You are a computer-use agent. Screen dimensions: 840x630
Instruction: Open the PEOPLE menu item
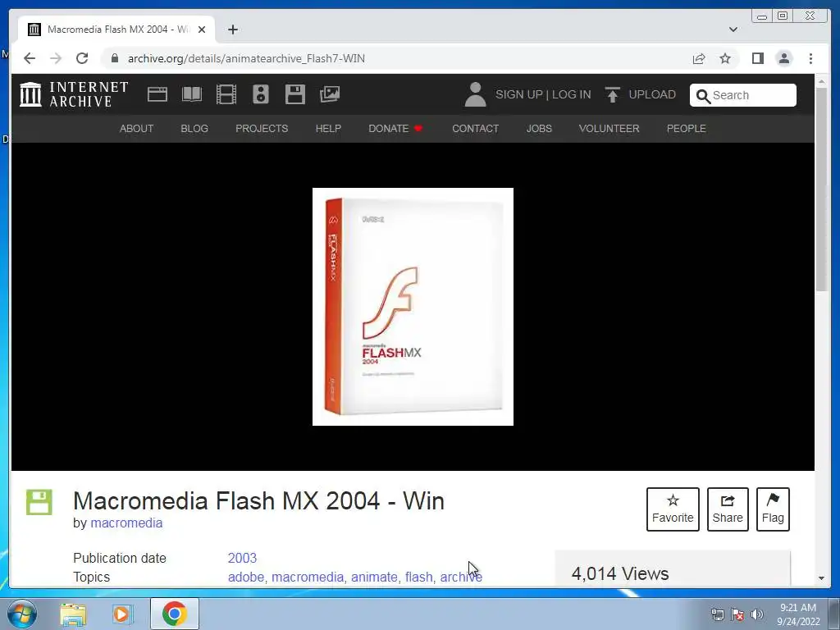click(x=687, y=129)
